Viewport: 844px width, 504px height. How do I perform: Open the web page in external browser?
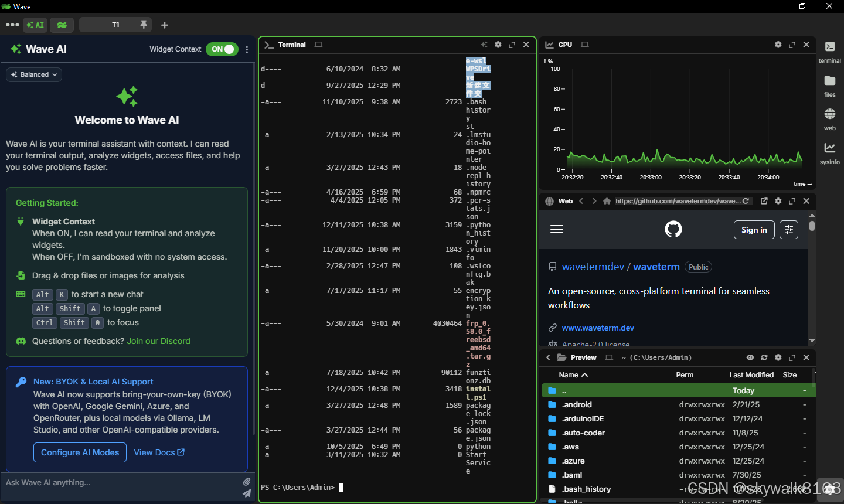[x=764, y=201]
